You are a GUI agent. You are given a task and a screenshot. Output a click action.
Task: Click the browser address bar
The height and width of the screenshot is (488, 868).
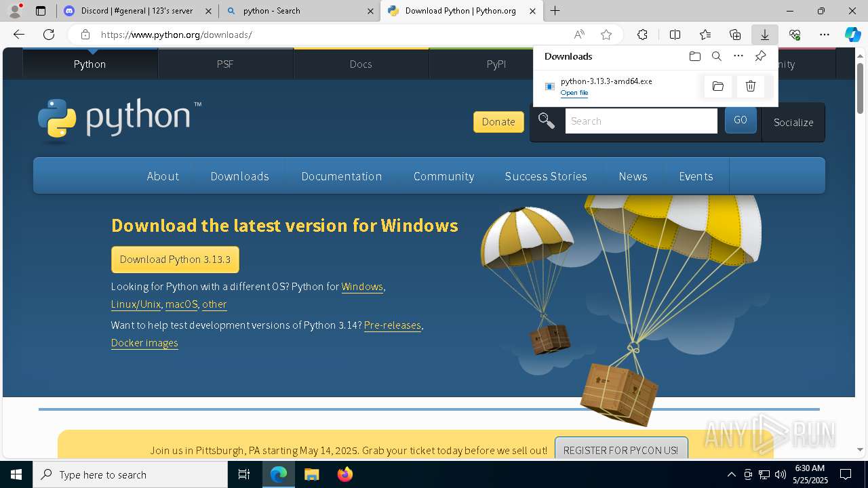[332, 35]
